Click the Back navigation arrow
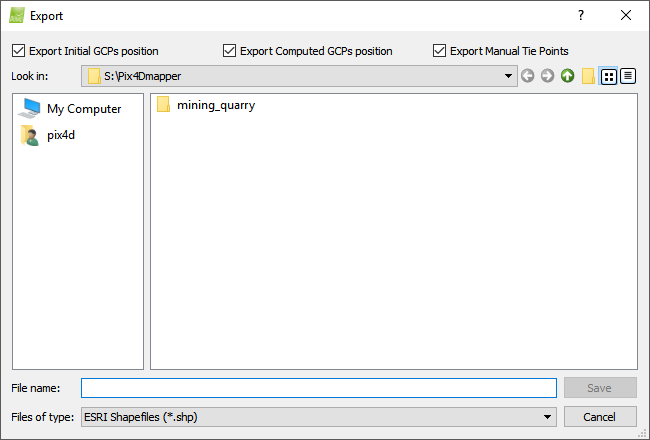Image resolution: width=650 pixels, height=440 pixels. tap(528, 76)
